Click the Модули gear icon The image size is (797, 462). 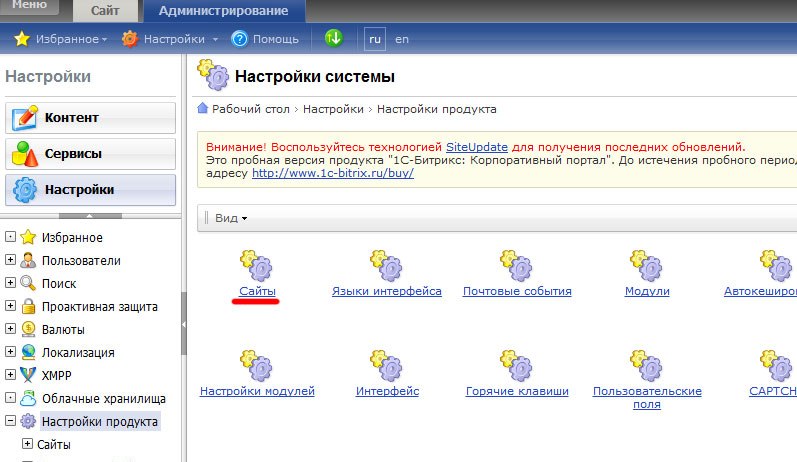(647, 266)
